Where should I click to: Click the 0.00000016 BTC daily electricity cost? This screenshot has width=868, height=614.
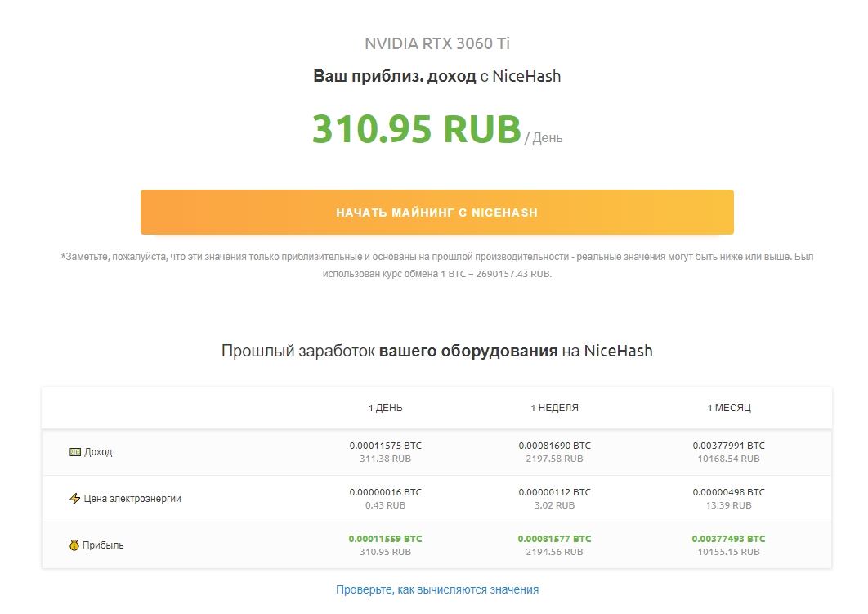(x=385, y=492)
